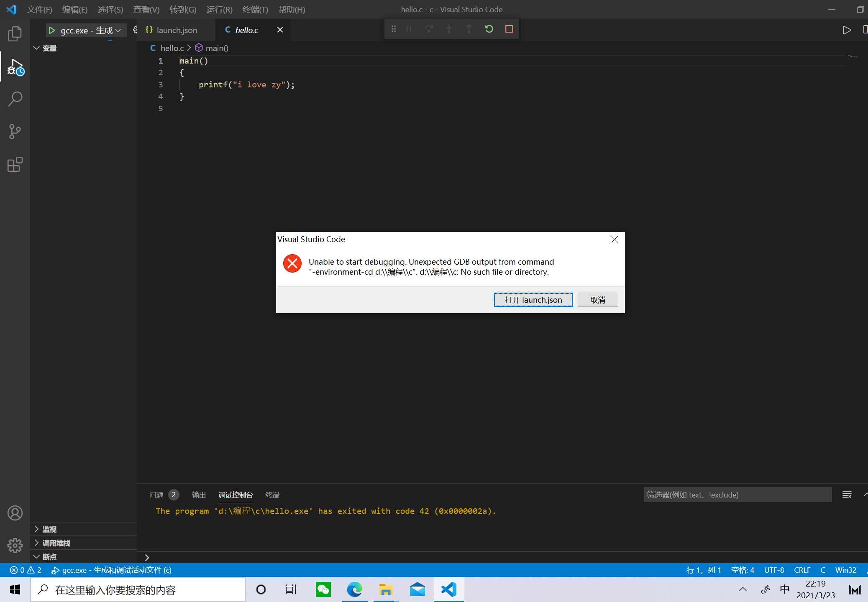Open the Source Control view
Screen dimensions: 868x602
[x=15, y=132]
